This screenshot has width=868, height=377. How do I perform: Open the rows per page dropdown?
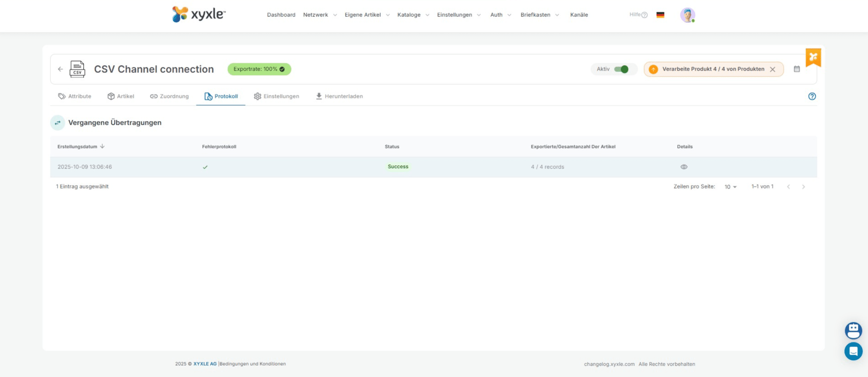(x=730, y=187)
